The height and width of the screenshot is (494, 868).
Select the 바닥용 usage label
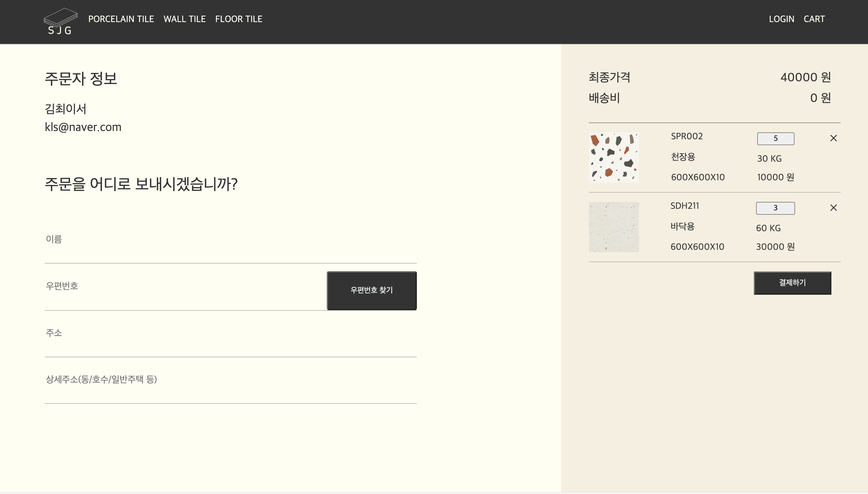coord(682,226)
